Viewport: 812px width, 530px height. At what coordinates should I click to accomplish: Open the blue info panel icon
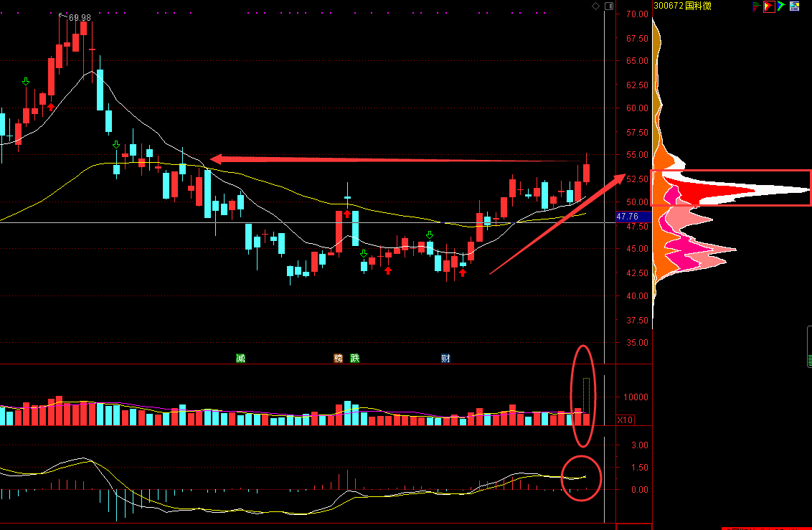click(x=794, y=6)
